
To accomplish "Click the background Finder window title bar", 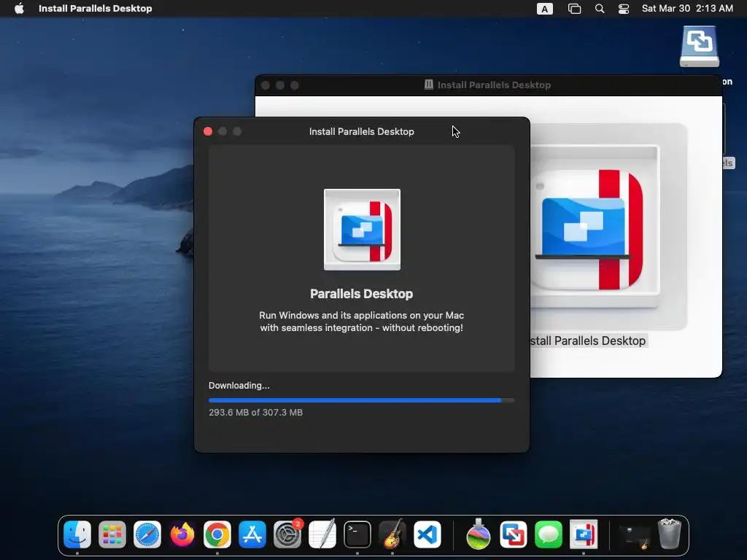I will (488, 85).
